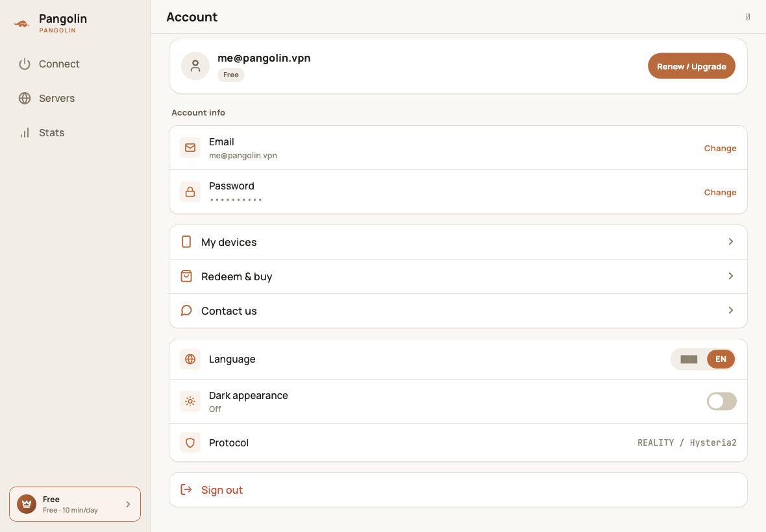Viewport: 766px width, 532px height.
Task: Open My devices chevron
Action: pyautogui.click(x=731, y=241)
